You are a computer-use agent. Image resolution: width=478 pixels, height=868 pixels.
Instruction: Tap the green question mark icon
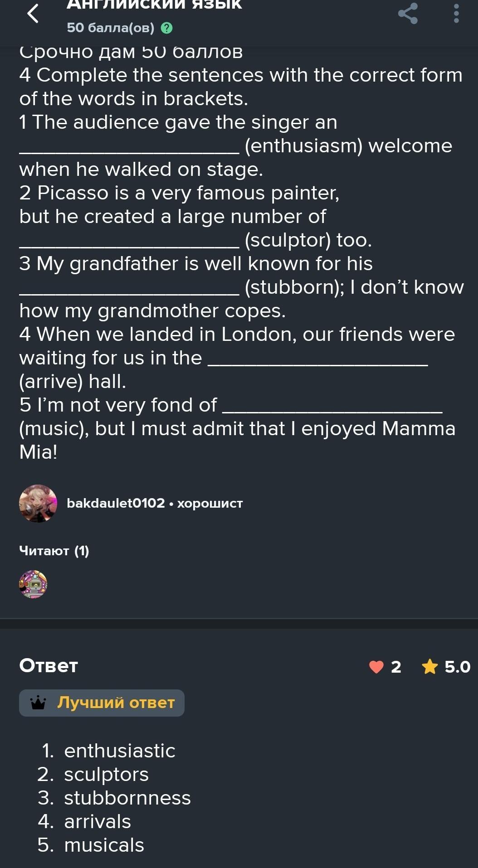[167, 29]
